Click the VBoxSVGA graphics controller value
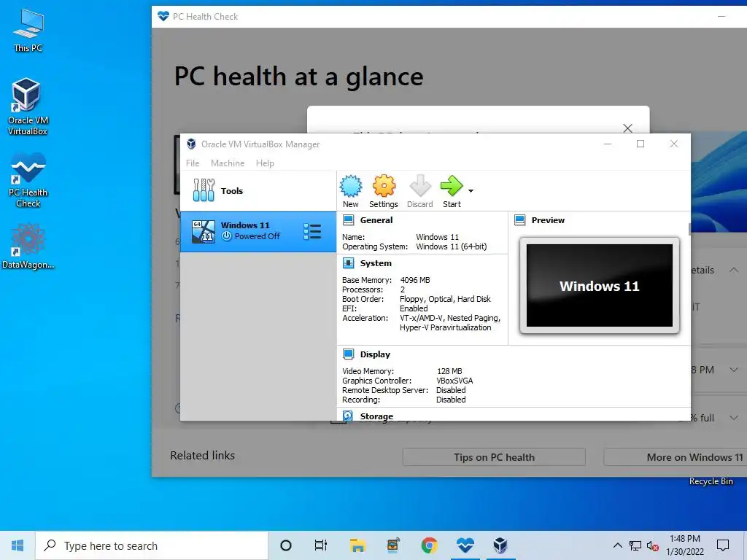 click(x=454, y=381)
